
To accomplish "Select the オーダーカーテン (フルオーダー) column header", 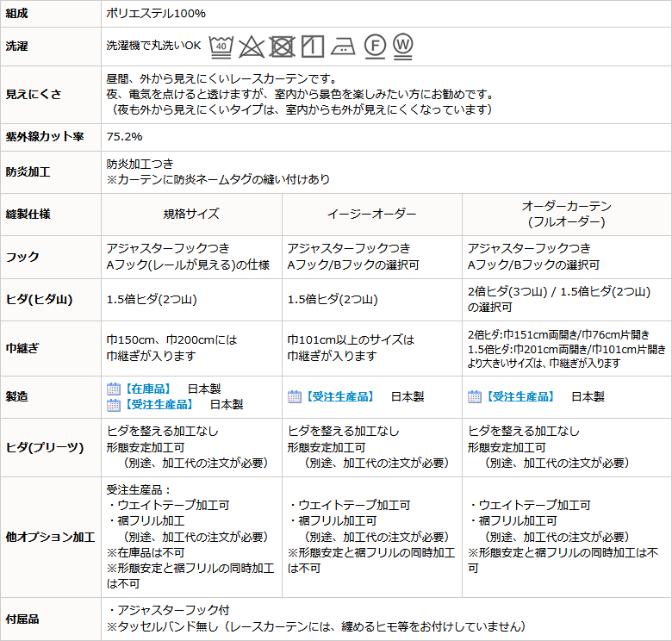I will point(566,214).
